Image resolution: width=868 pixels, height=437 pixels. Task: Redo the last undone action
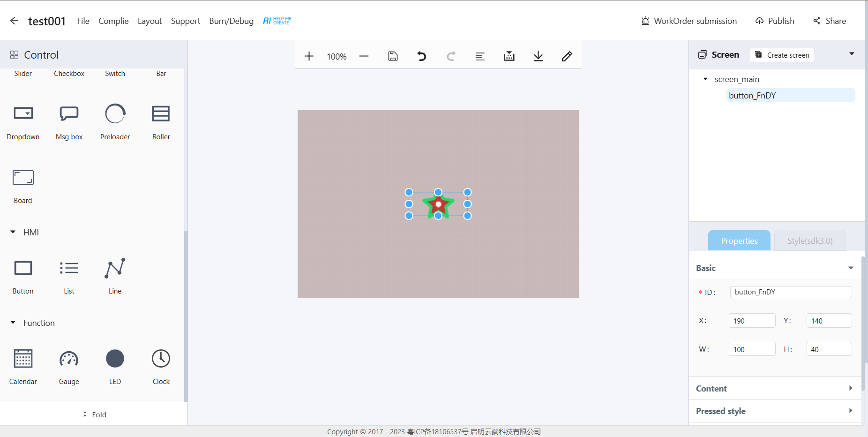[x=451, y=56]
